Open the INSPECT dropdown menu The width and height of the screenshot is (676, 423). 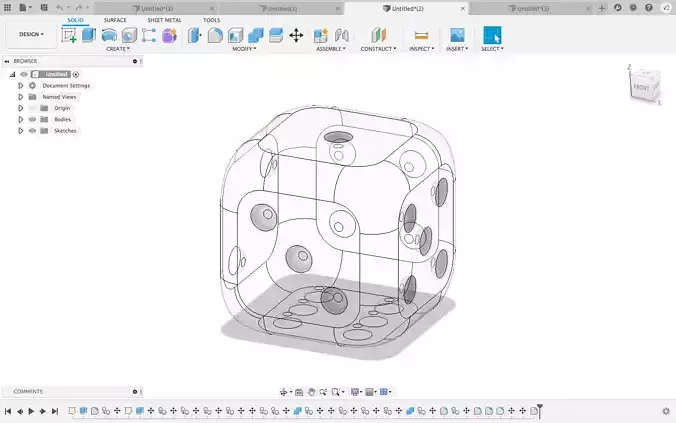tap(422, 49)
